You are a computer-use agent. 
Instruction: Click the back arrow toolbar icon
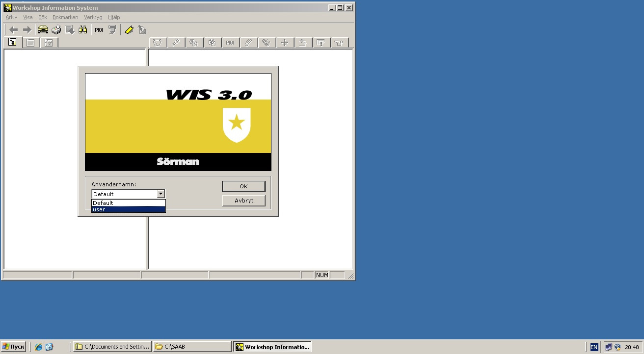coord(14,30)
